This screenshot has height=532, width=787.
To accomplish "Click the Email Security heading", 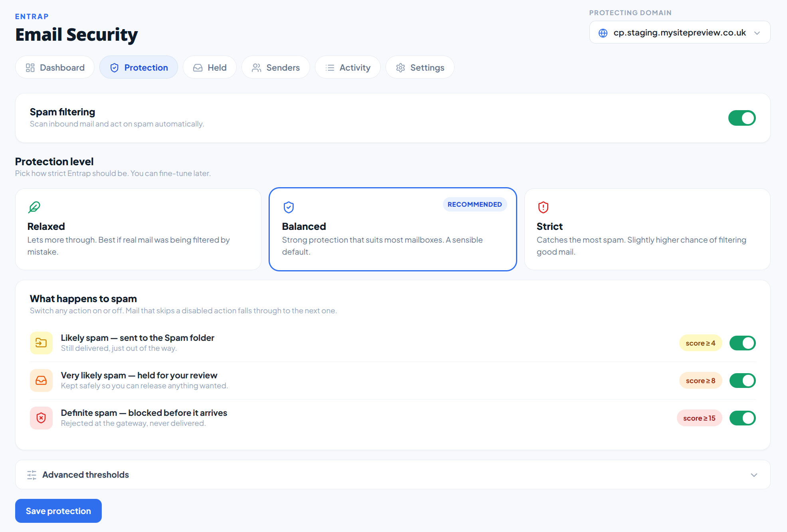I will point(77,35).
